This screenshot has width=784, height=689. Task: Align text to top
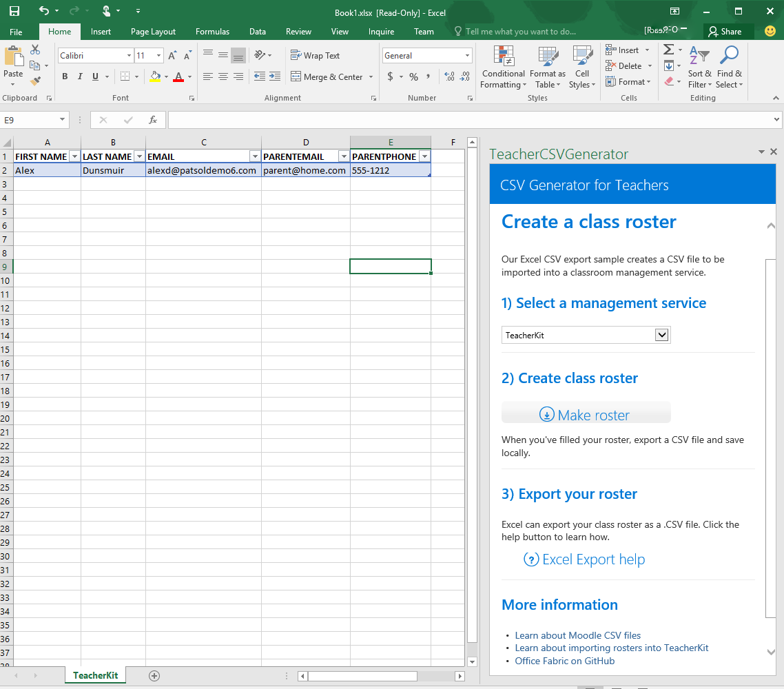pos(208,54)
